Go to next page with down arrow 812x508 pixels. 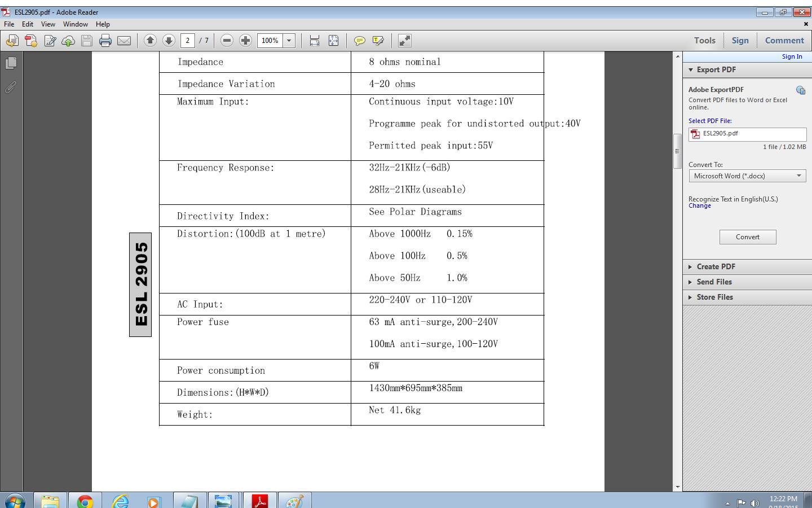pyautogui.click(x=169, y=40)
